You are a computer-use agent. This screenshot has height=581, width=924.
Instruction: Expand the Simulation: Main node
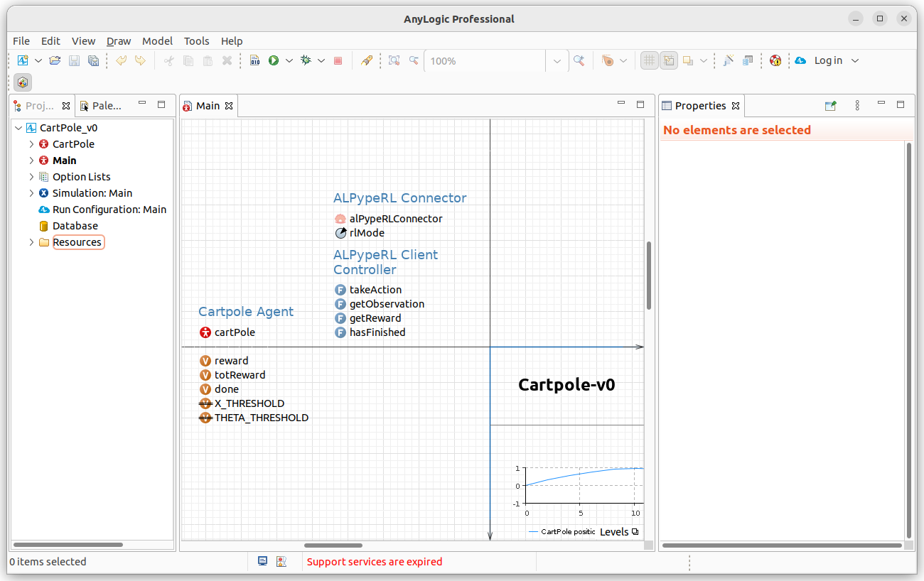[31, 193]
